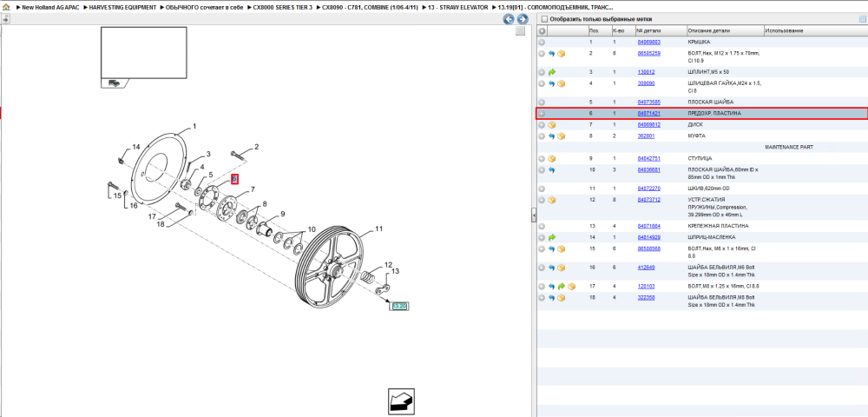Select circle marker for ШКИВ row 11
The image size is (868, 417).
(542, 189)
